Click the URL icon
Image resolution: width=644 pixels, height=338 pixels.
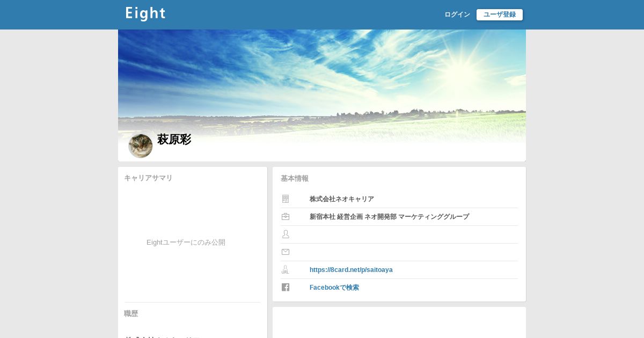click(286, 270)
